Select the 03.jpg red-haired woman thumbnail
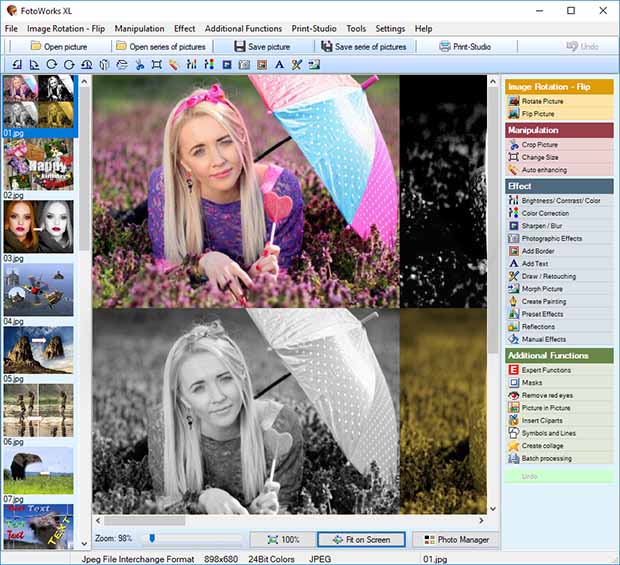 (38, 227)
